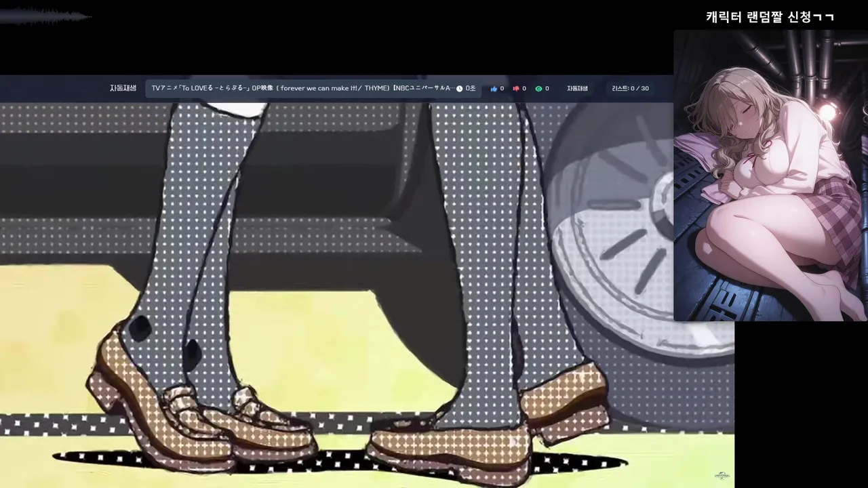Screen dimensions: 868x488
Task: Click the 리스트: 0 / 30 counter
Action: (x=630, y=89)
